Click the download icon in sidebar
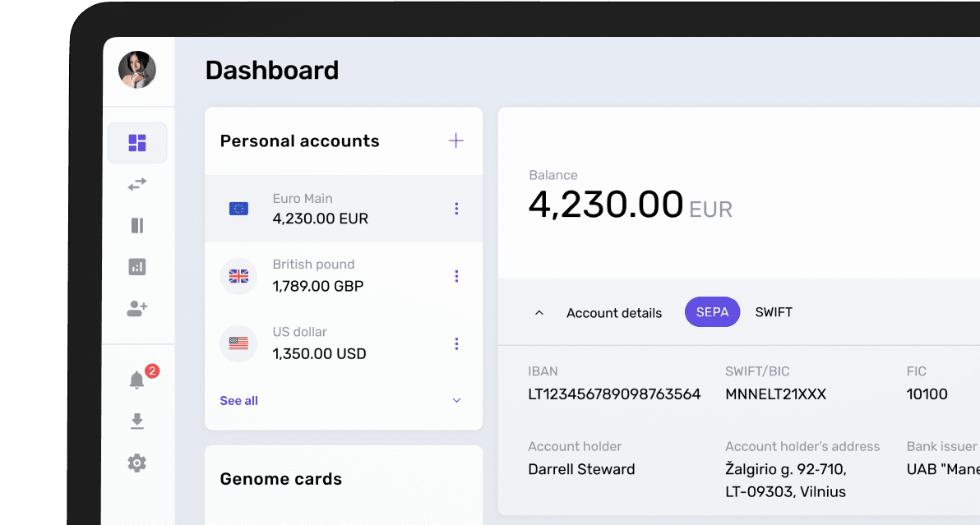 tap(137, 421)
